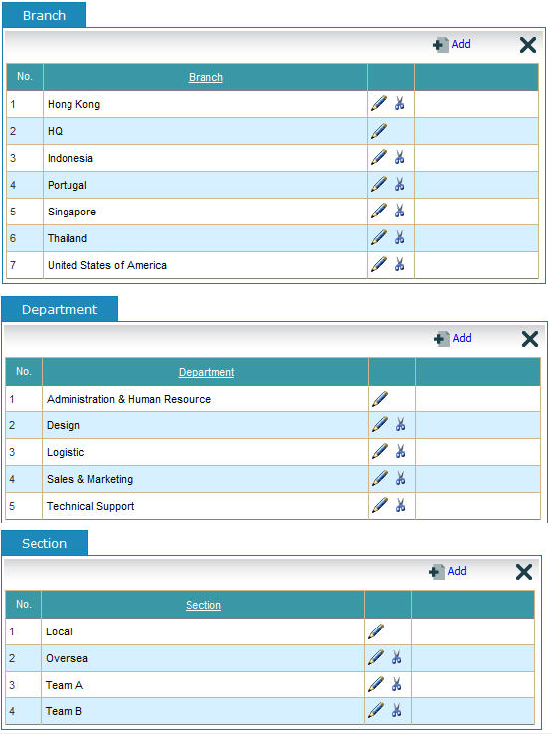The image size is (552, 734).
Task: Edit the Sales & Marketing department
Action: point(380,478)
